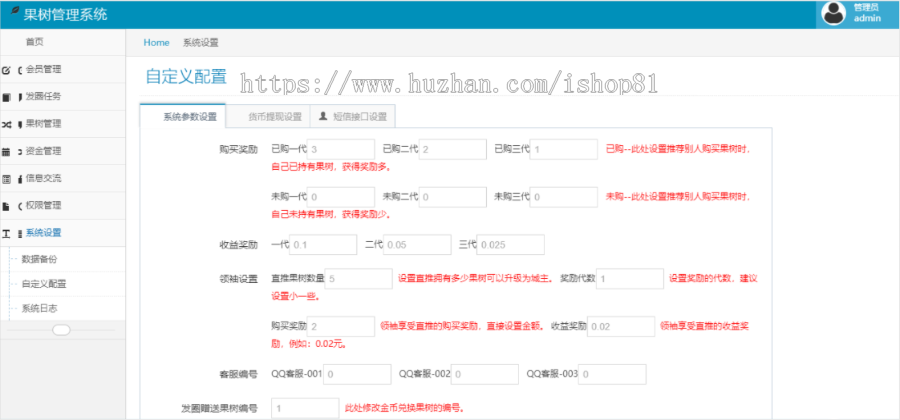Image resolution: width=900 pixels, height=420 pixels.
Task: Click the 已购三代 input field
Action: click(564, 149)
